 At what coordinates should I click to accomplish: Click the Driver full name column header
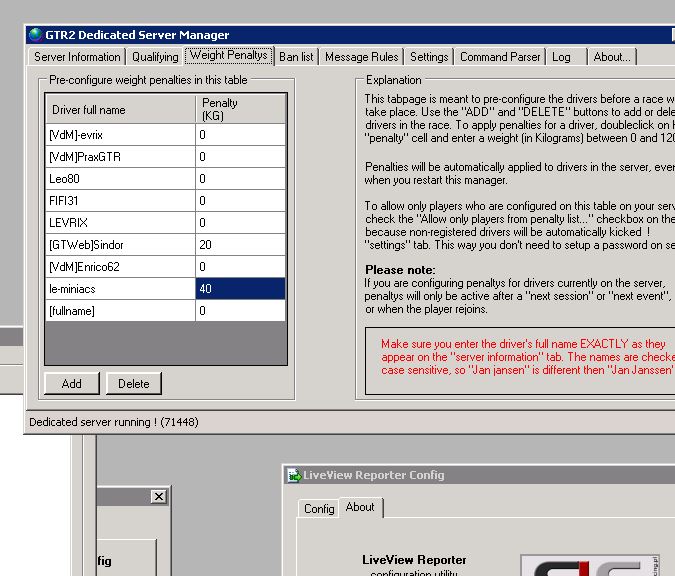pyautogui.click(x=121, y=109)
